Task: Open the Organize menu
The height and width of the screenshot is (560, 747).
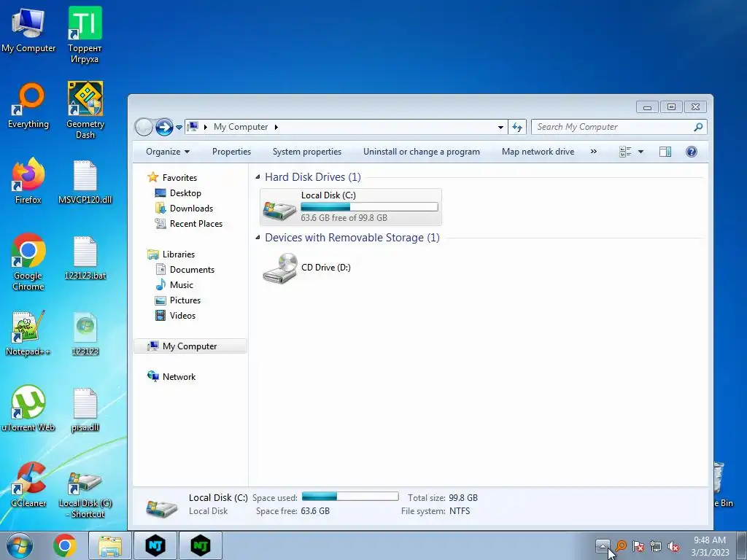Action: 168,152
